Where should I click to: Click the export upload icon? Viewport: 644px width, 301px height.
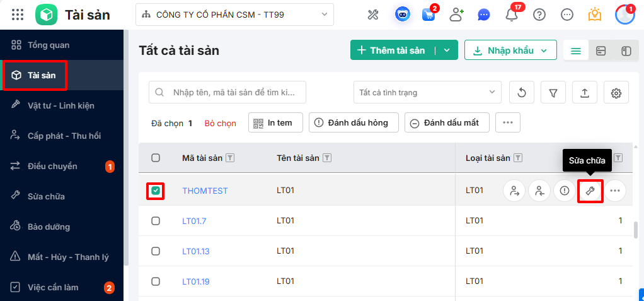(x=585, y=93)
